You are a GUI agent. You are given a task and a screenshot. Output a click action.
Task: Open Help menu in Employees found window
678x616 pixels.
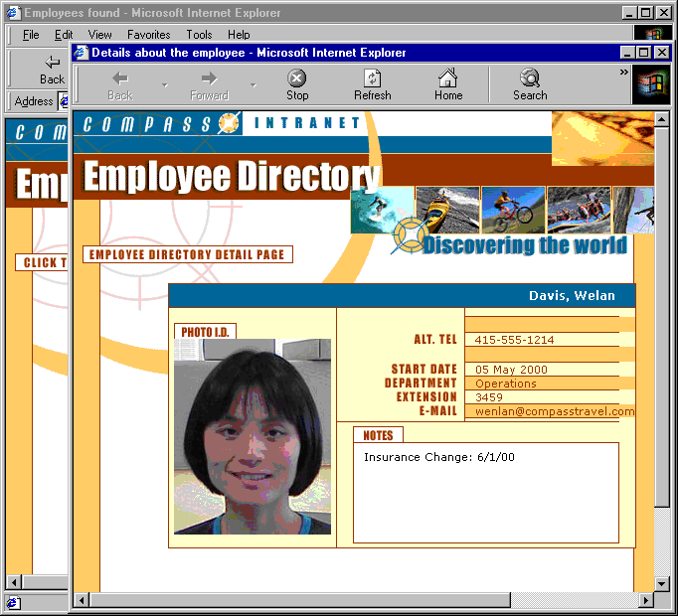click(x=239, y=34)
